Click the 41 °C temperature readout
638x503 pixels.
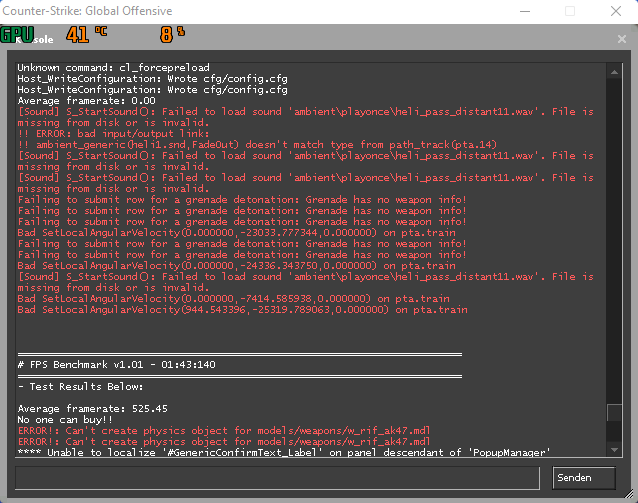click(x=87, y=35)
